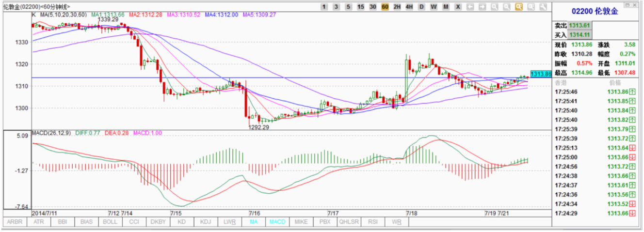Click the right arrow scroll-forward icon
This screenshot has width=644, height=232.
click(x=482, y=7)
